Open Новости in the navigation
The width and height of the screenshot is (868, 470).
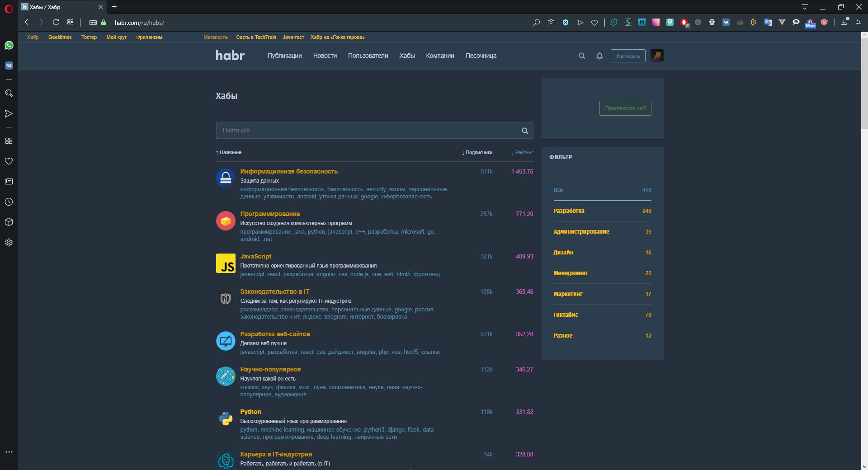coord(325,56)
